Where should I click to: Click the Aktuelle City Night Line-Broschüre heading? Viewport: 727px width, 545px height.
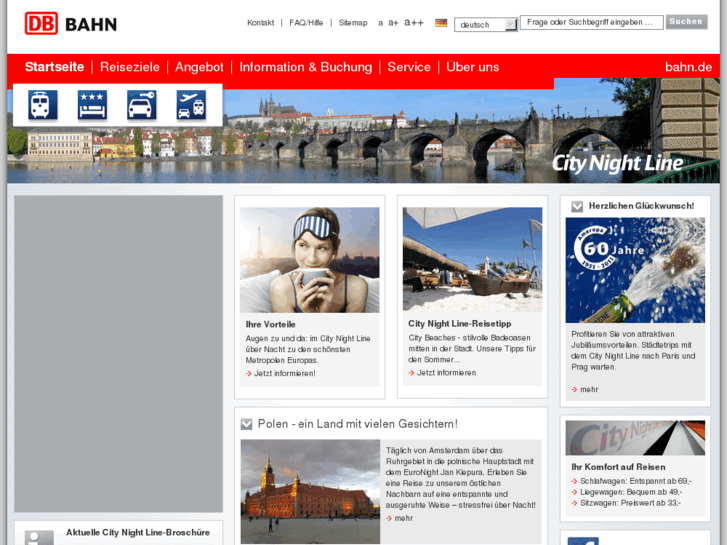click(x=138, y=532)
